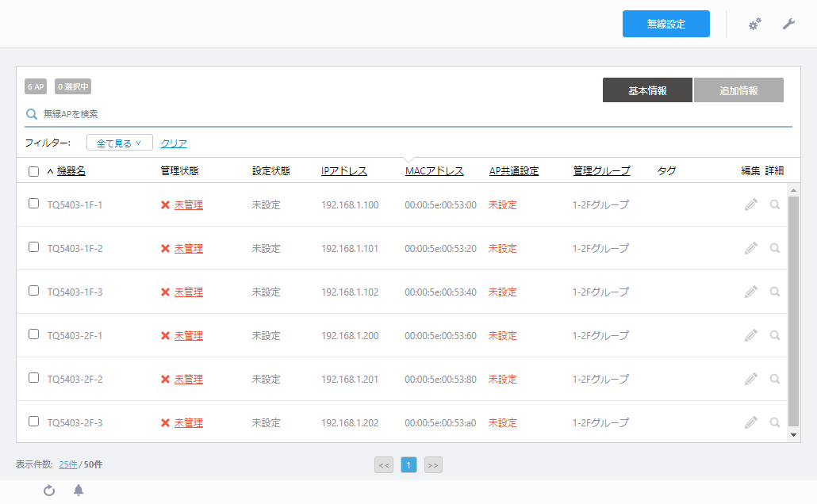The height and width of the screenshot is (504, 817).
Task: Switch to the 基本情報 tab
Action: (x=647, y=90)
